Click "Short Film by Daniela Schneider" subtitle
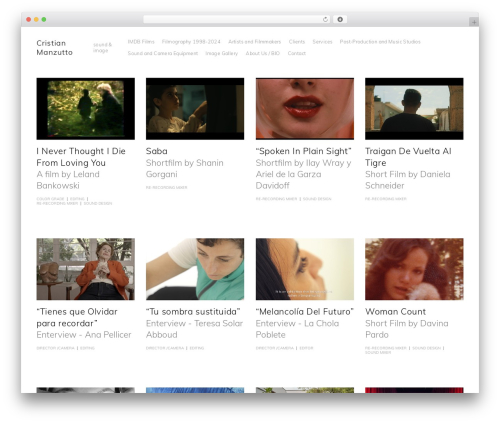This screenshot has height=423, width=500. coord(408,180)
